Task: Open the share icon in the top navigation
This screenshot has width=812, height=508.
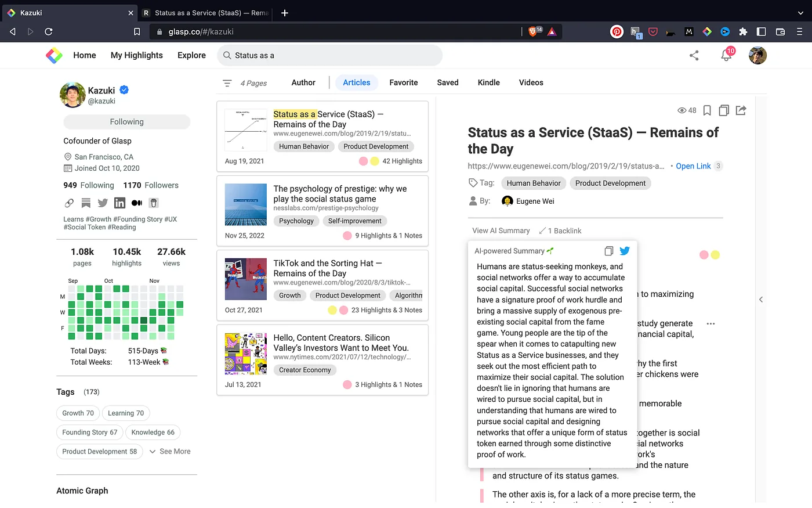Action: click(694, 55)
